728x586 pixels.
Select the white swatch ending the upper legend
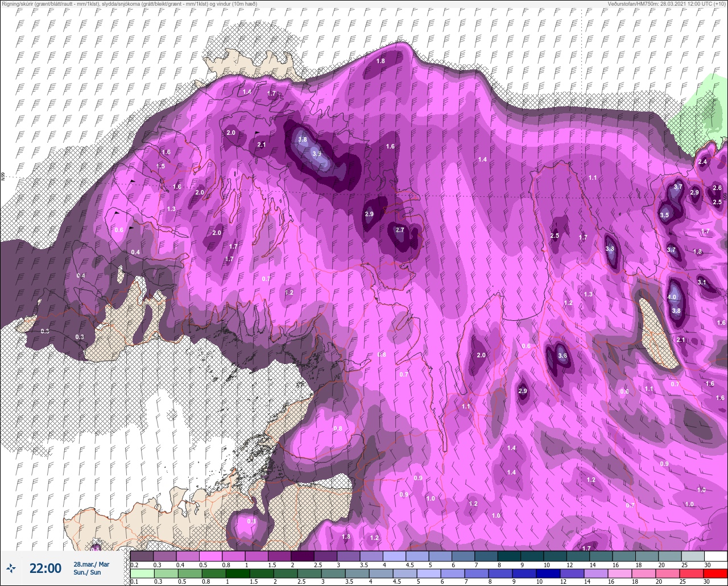(715, 556)
